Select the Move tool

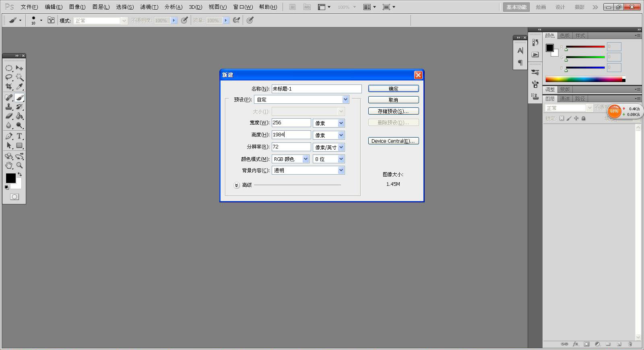pos(19,68)
